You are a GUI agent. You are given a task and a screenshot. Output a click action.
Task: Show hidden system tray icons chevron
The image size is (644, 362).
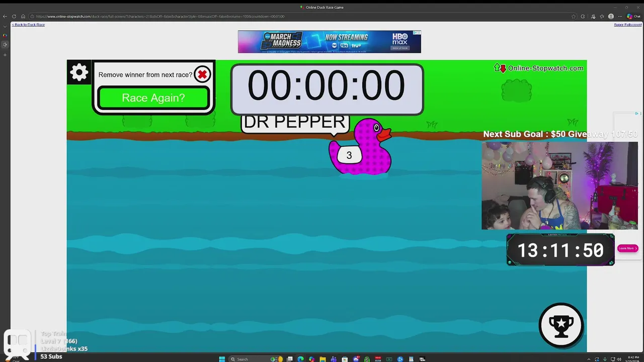point(589,359)
